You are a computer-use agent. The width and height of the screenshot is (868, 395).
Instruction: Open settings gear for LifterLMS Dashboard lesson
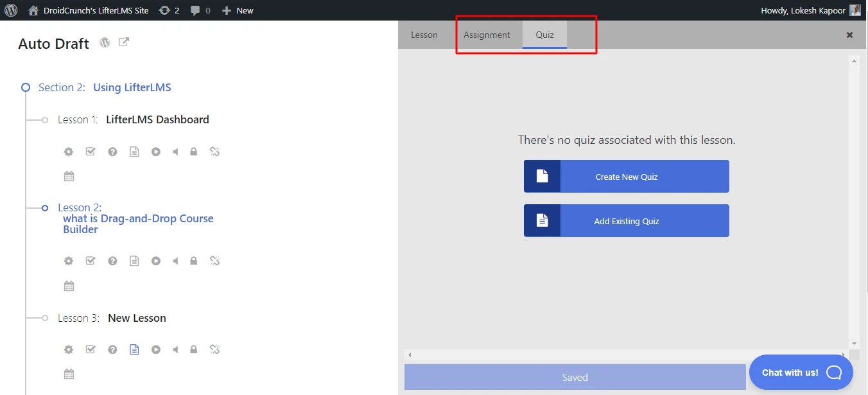(x=69, y=152)
